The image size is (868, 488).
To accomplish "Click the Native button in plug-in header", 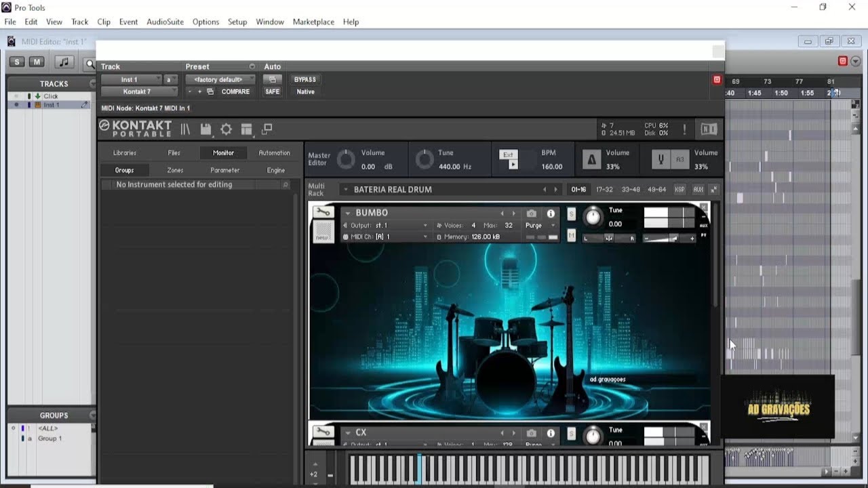I will click(305, 91).
